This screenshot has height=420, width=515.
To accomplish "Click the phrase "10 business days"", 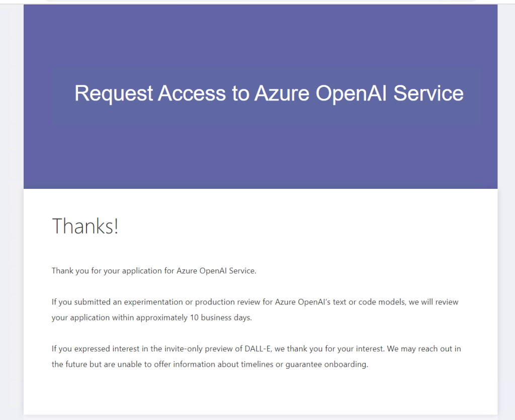I will click(219, 318).
